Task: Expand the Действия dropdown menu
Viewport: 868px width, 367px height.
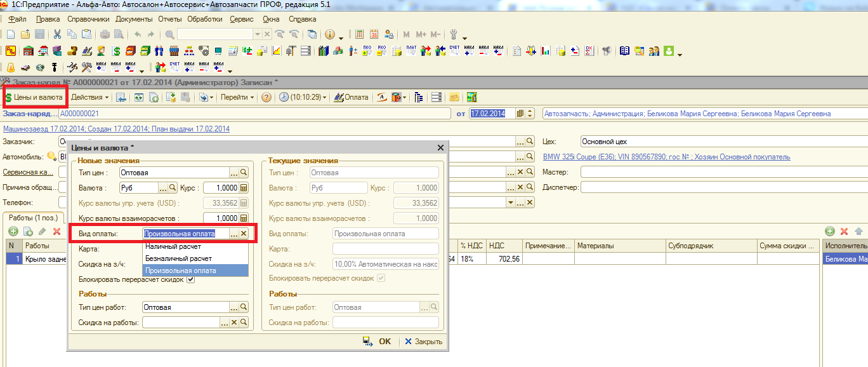Action: (x=89, y=97)
